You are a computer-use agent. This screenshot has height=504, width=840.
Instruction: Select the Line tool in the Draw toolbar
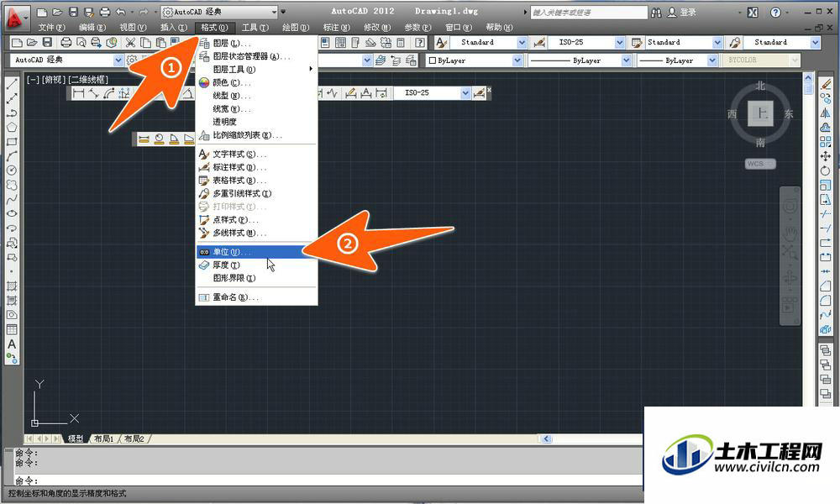(x=11, y=84)
